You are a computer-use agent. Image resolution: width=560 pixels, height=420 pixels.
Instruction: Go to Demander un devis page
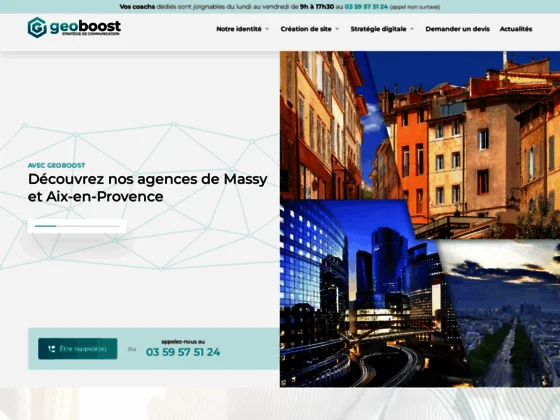pyautogui.click(x=458, y=29)
